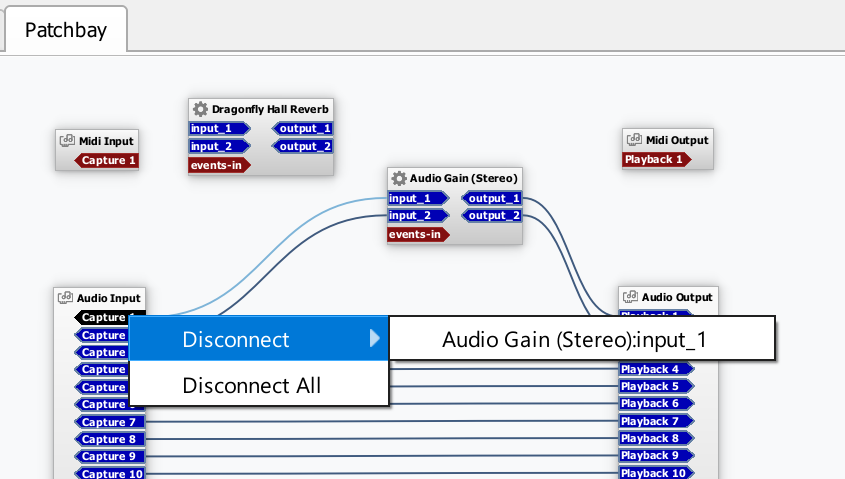Image resolution: width=845 pixels, height=479 pixels.
Task: Click Midi Output Playback 1 port
Action: (x=655, y=159)
